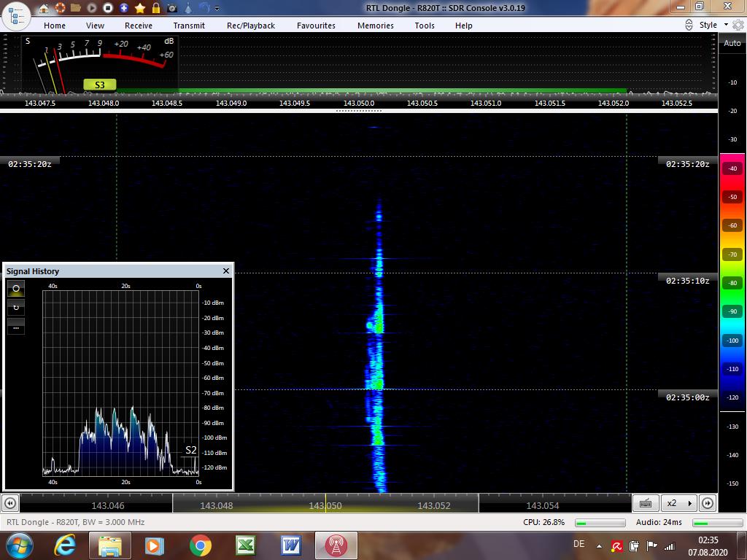Stop the radio with the stop icon

pos(108,7)
